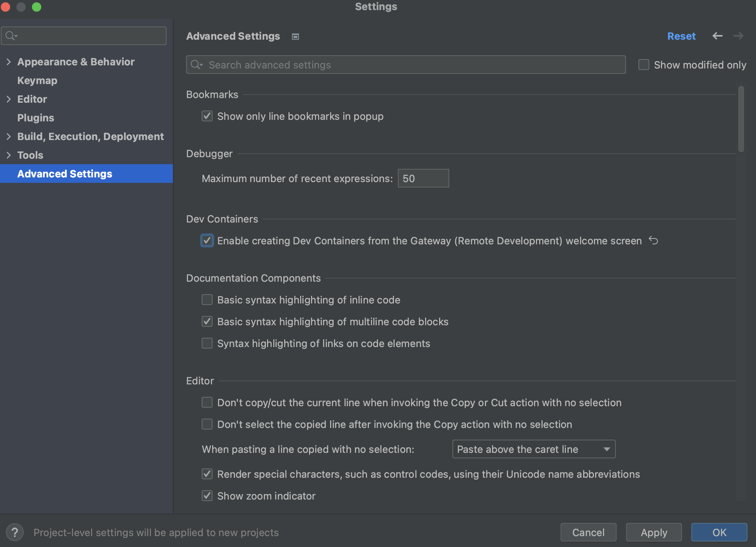
Task: Enable Syntax highlighting of links on code elements
Action: (207, 343)
